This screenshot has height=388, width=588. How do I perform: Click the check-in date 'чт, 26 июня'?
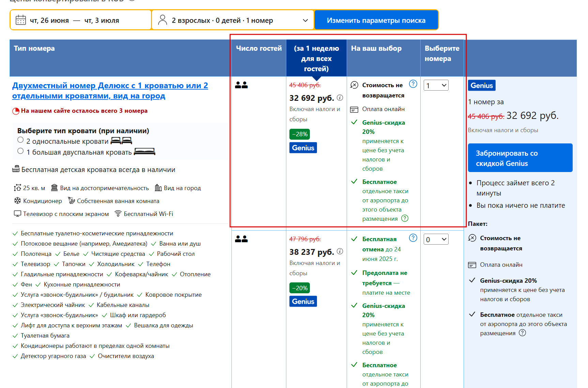(49, 20)
